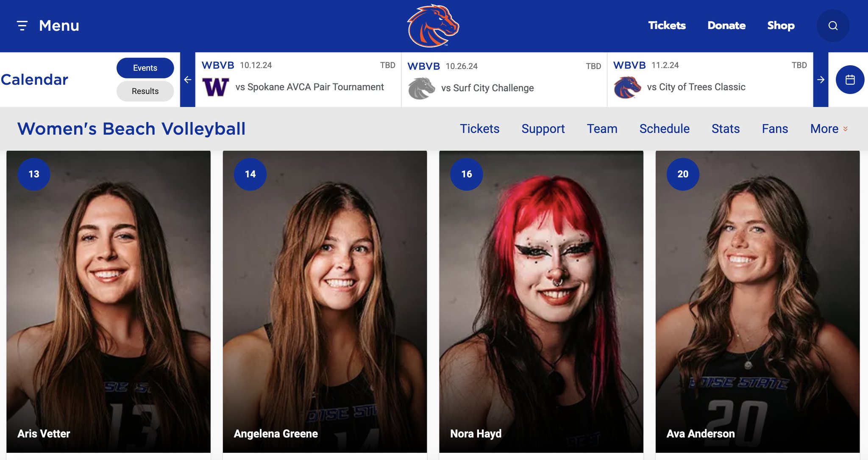Screen dimensions: 868x460
Task: Click the calendar next arrow
Action: (x=821, y=80)
